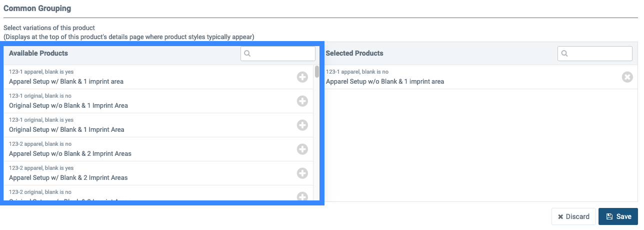Screen dimensions: 644x230
Task: Select Apparel Setup w/ Blank & 2 Imprint Areas row
Action: pos(158,173)
